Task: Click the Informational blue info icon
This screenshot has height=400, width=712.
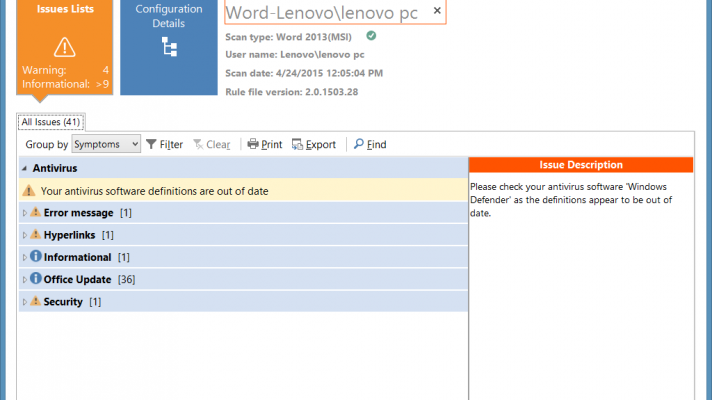Action: [x=35, y=256]
